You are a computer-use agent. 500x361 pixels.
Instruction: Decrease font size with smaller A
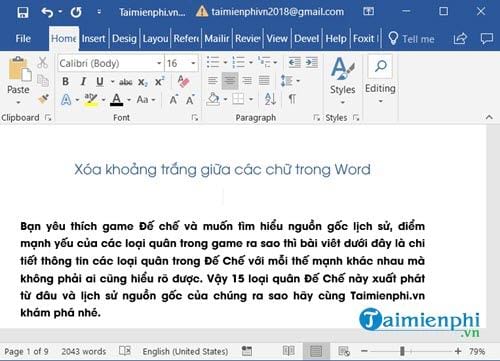click(190, 99)
